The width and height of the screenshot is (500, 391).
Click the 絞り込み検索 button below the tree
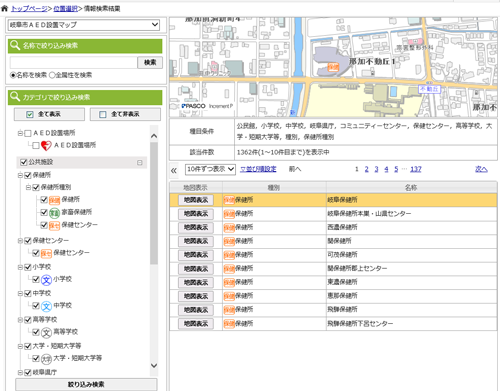point(86,384)
